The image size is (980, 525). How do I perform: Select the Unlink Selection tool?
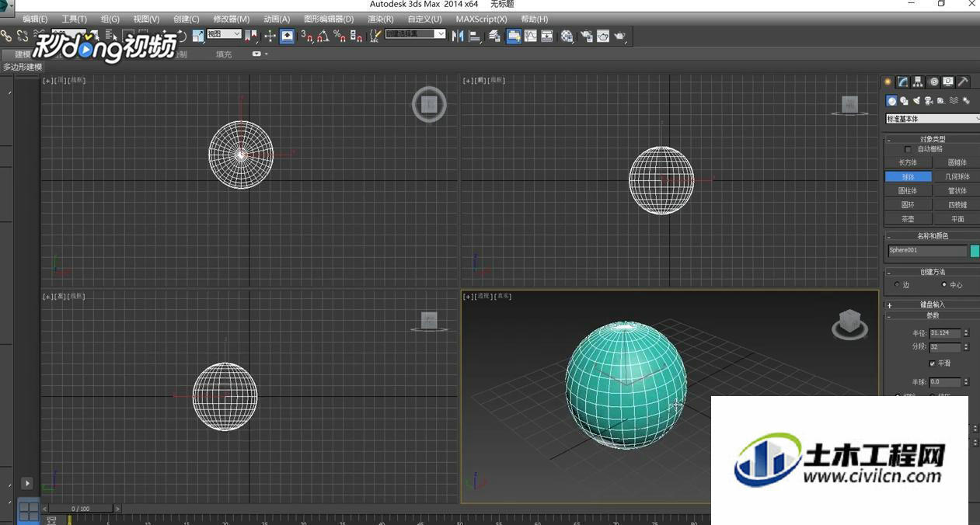tap(23, 36)
